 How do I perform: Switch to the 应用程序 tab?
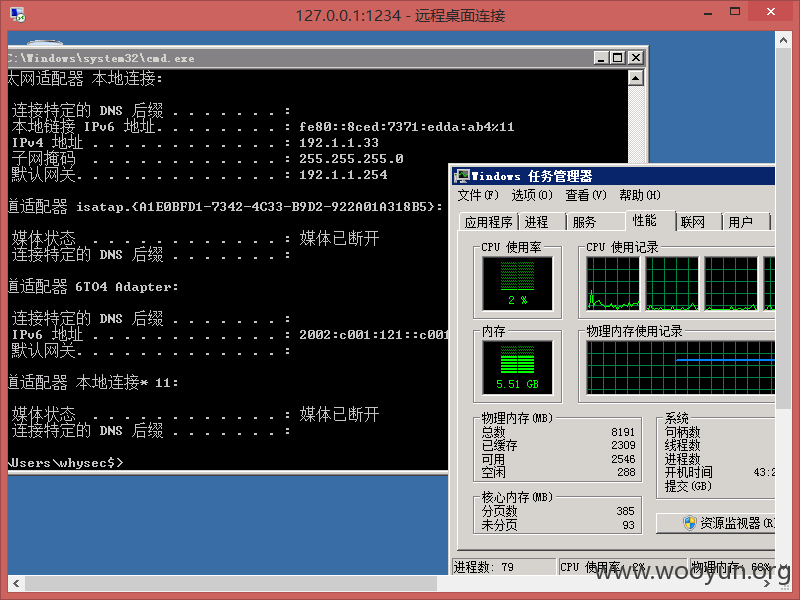point(488,222)
